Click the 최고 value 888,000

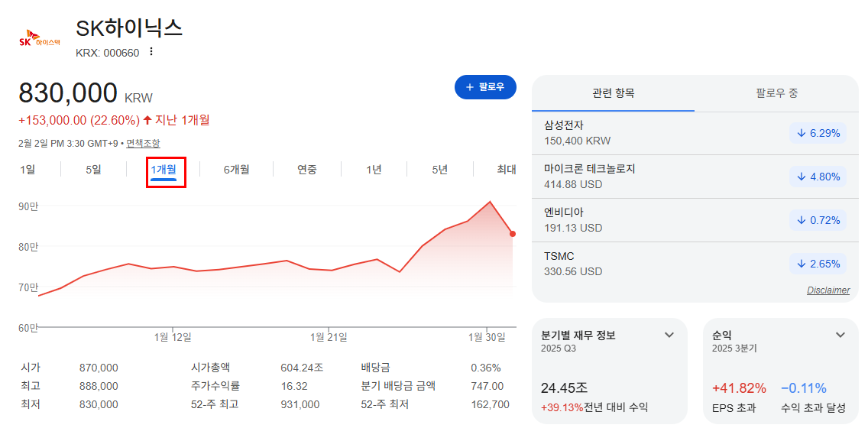pyautogui.click(x=99, y=386)
